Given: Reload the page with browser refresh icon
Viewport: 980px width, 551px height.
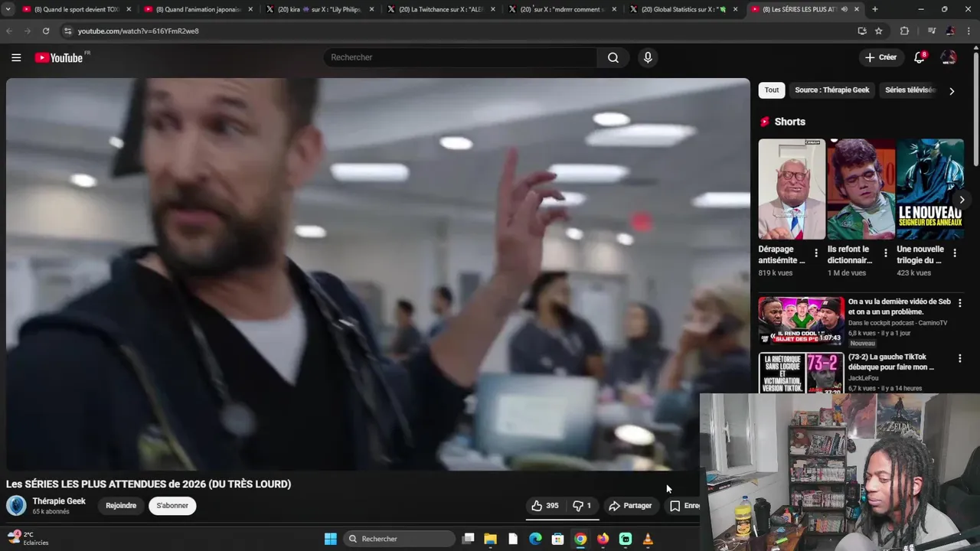Looking at the screenshot, I should coord(46,31).
